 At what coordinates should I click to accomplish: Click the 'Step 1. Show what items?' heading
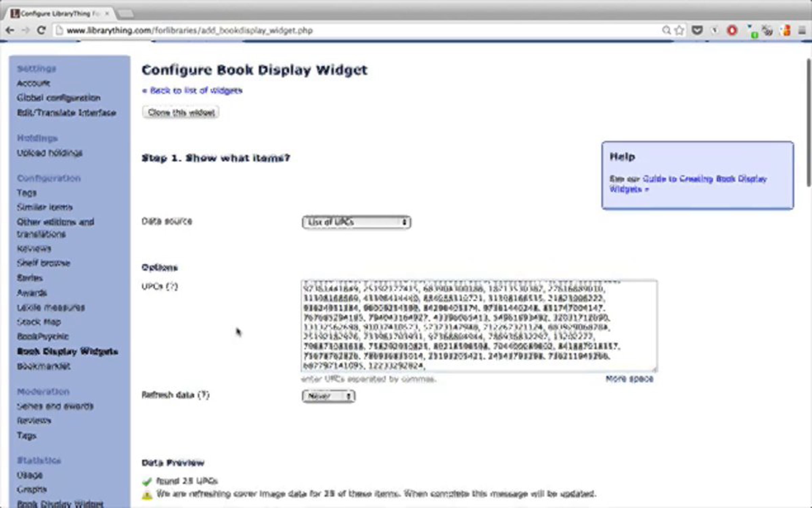(216, 158)
